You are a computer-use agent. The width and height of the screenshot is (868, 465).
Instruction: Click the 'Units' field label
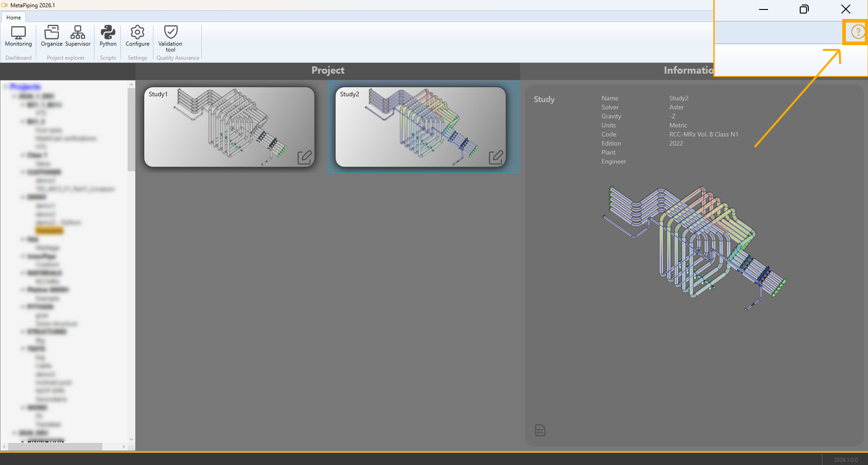pyautogui.click(x=609, y=125)
